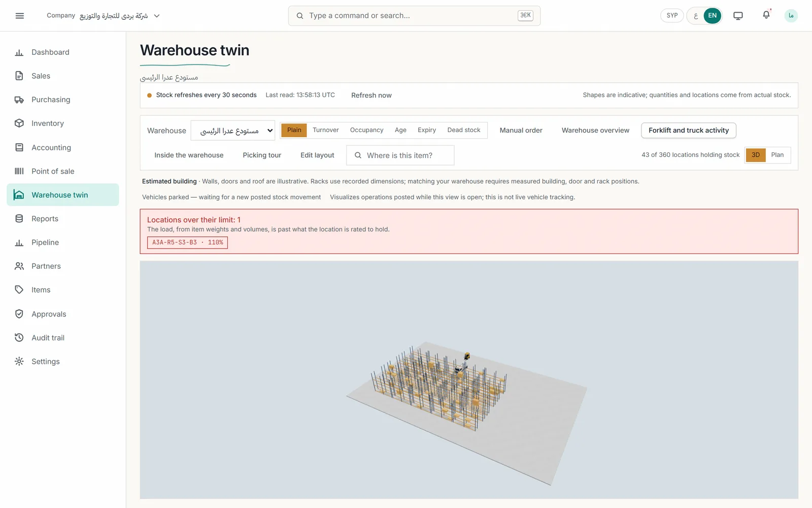Click the Sales document icon

(x=19, y=76)
